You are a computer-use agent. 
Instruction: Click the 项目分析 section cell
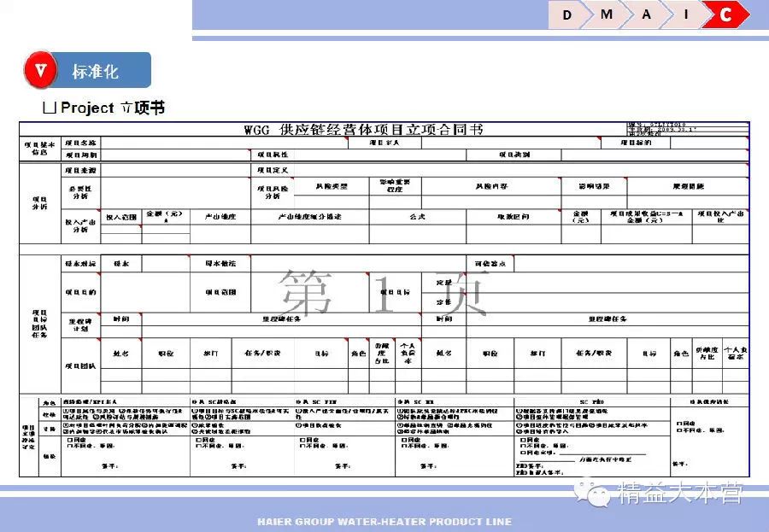39,203
